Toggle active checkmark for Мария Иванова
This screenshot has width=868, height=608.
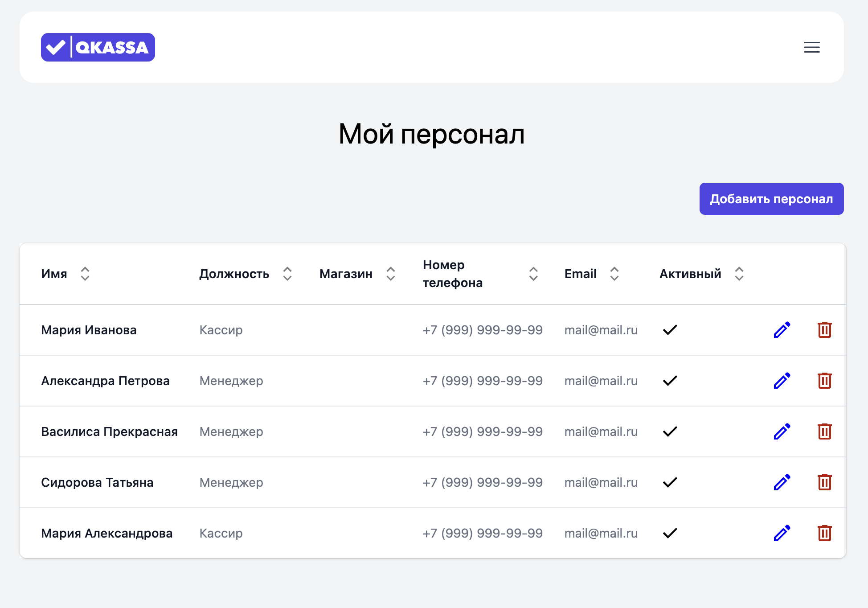[670, 330]
